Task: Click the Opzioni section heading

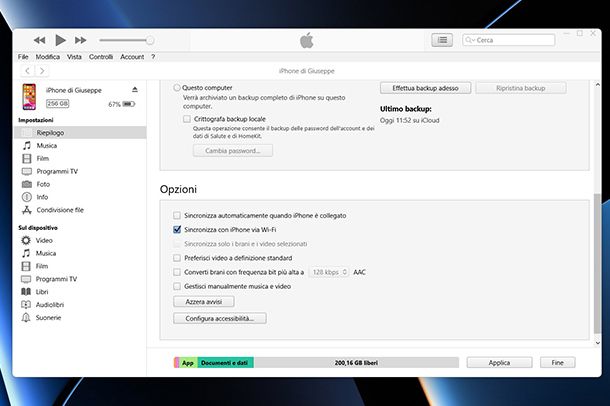Action: pyautogui.click(x=178, y=189)
